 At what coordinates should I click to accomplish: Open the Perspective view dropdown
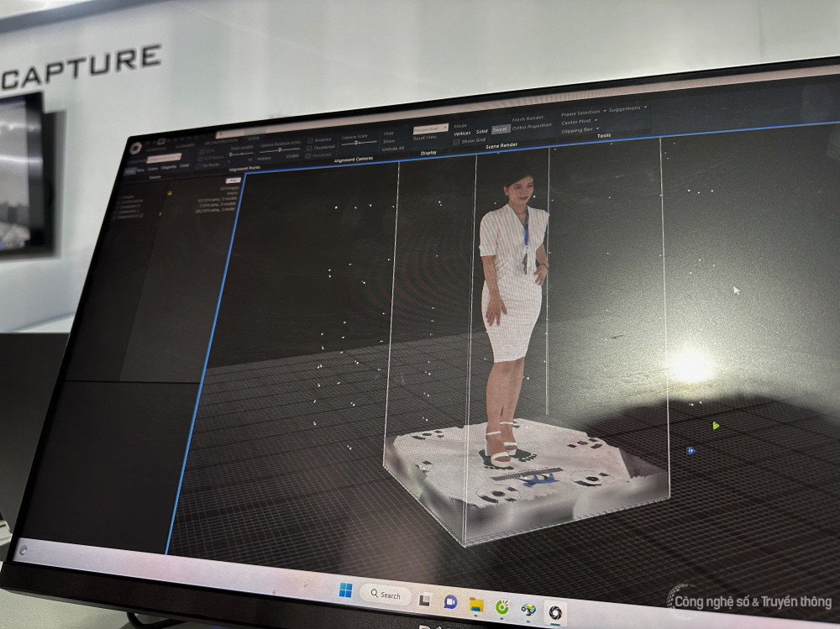(430, 128)
